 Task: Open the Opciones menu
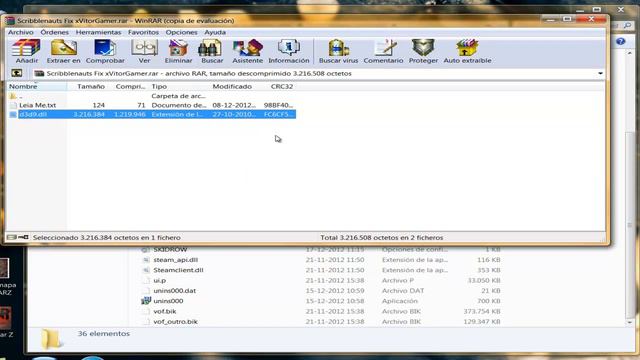coord(181,32)
